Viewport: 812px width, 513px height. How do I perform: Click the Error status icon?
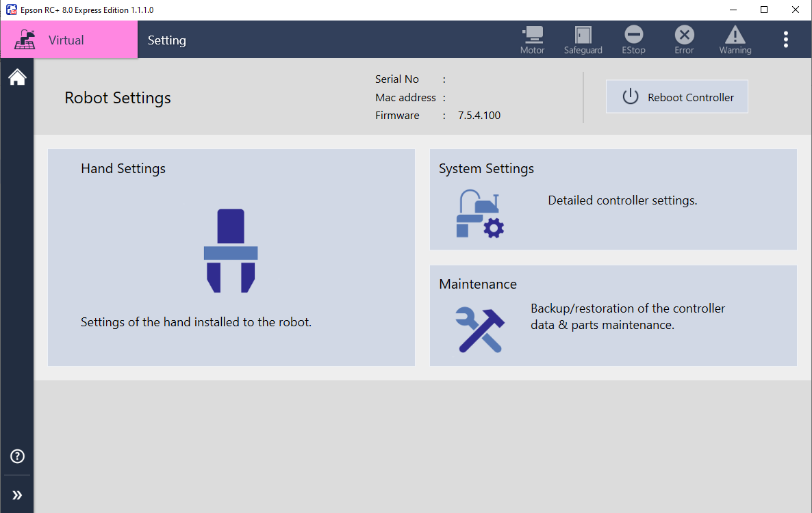[684, 40]
